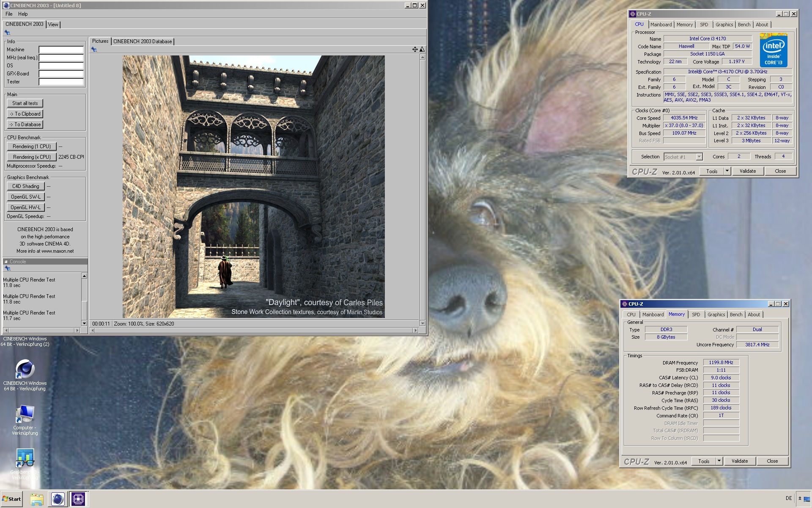The height and width of the screenshot is (508, 812).
Task: Click the pin icon in the Console panel
Action: (x=7, y=268)
